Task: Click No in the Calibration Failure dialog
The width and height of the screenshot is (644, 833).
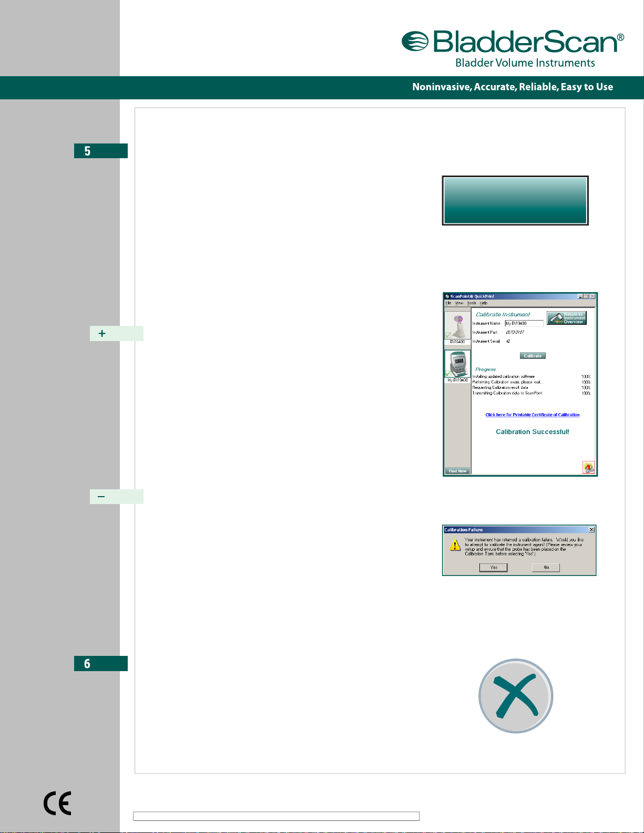Action: click(546, 568)
